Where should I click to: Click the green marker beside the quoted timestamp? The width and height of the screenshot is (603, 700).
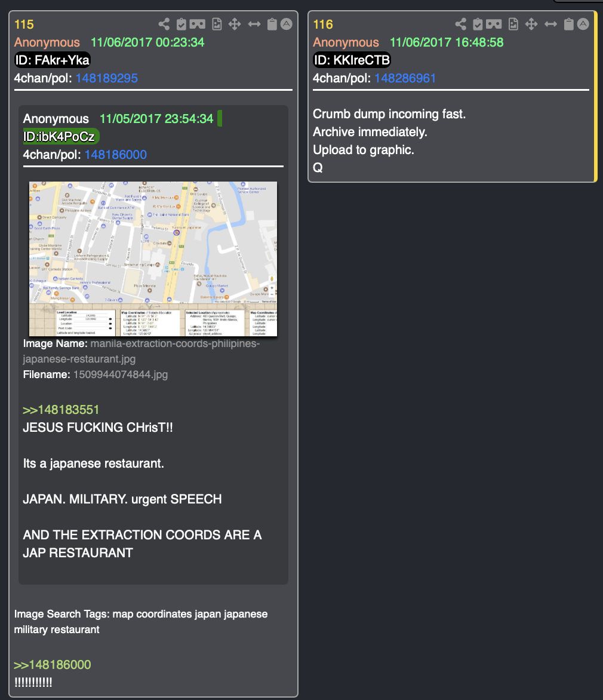click(220, 119)
